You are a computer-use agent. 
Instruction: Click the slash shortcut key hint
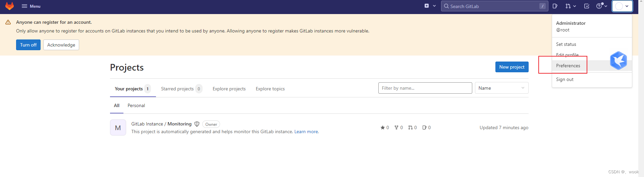[x=542, y=6]
